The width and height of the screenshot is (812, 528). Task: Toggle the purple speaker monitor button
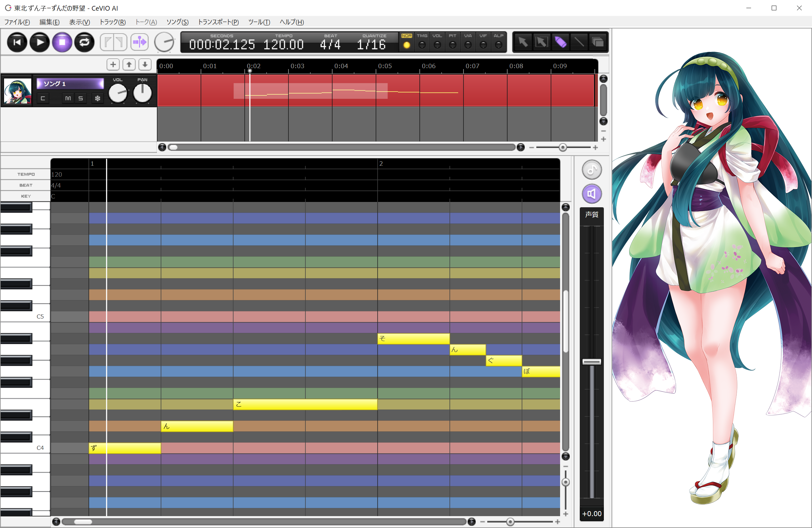coord(592,194)
